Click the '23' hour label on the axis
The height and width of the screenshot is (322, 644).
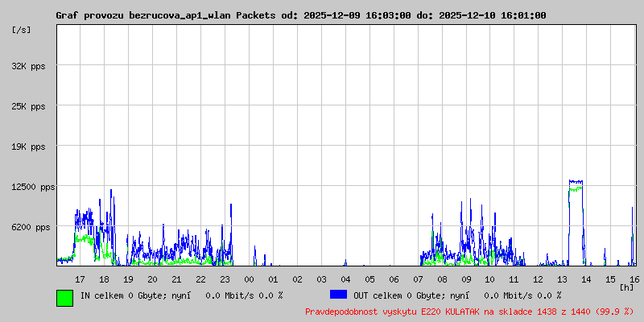(x=225, y=279)
